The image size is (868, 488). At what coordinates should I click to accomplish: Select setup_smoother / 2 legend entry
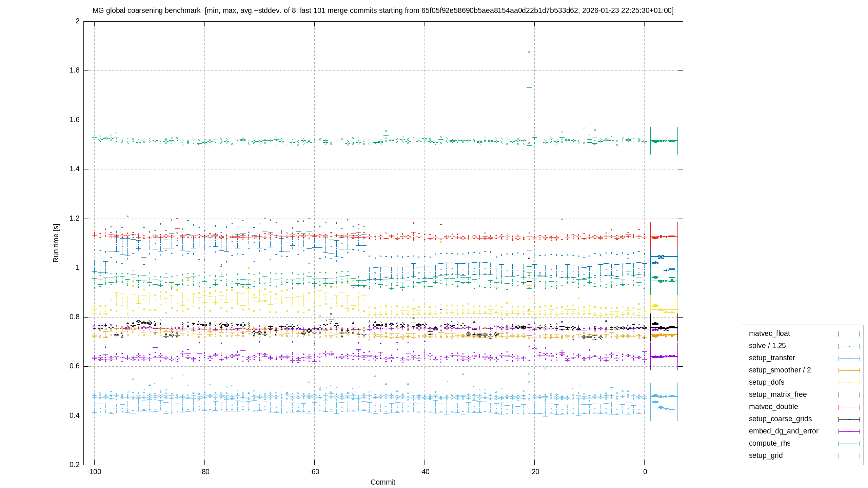click(x=780, y=370)
